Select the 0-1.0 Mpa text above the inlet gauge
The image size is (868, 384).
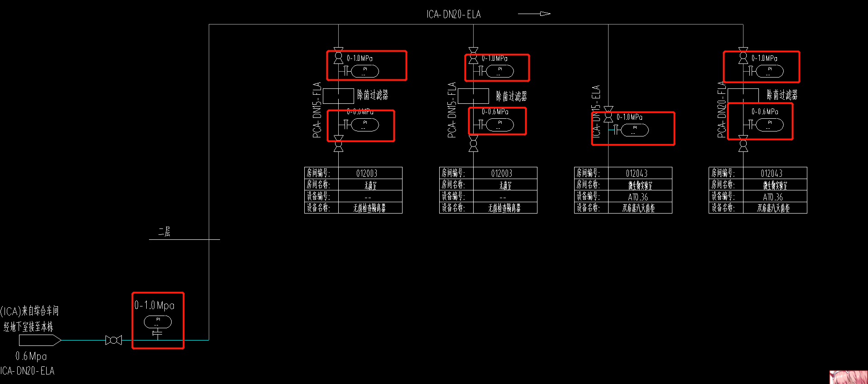click(154, 305)
